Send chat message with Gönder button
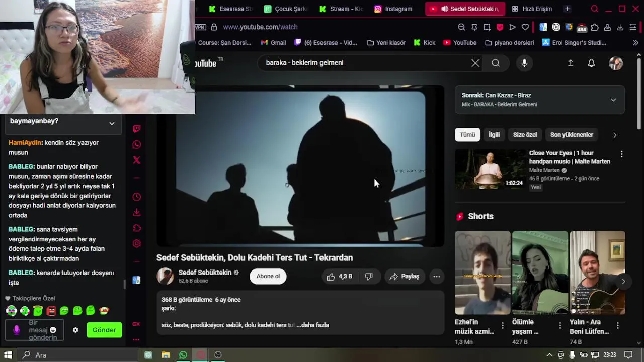644x362 pixels. click(104, 330)
